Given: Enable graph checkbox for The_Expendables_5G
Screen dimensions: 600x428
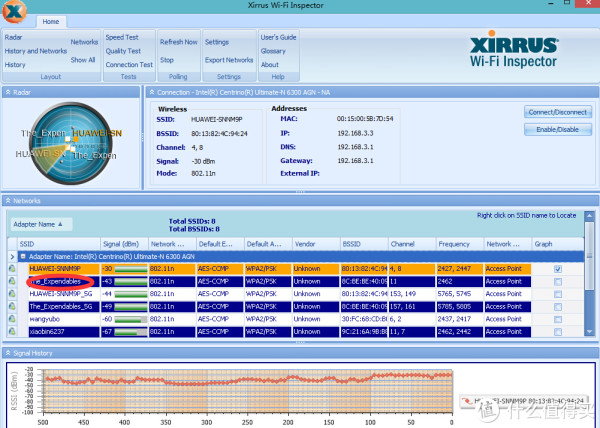Looking at the screenshot, I should [558, 307].
